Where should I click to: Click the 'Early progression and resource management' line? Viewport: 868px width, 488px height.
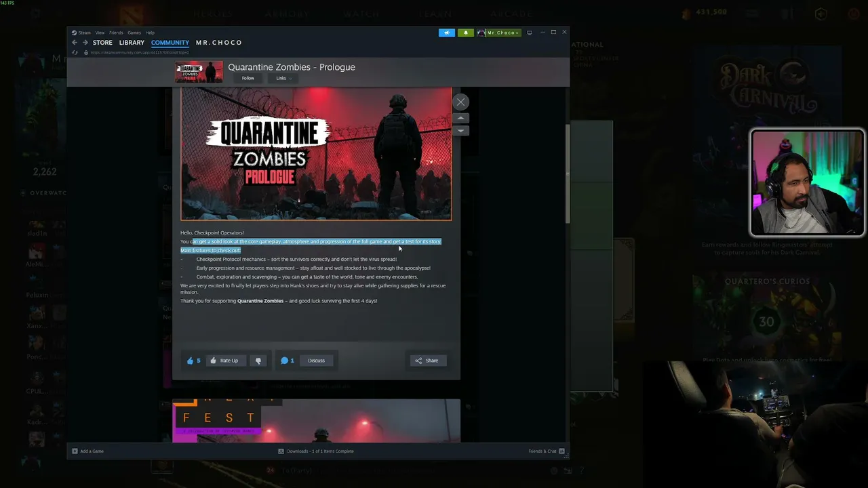313,268
